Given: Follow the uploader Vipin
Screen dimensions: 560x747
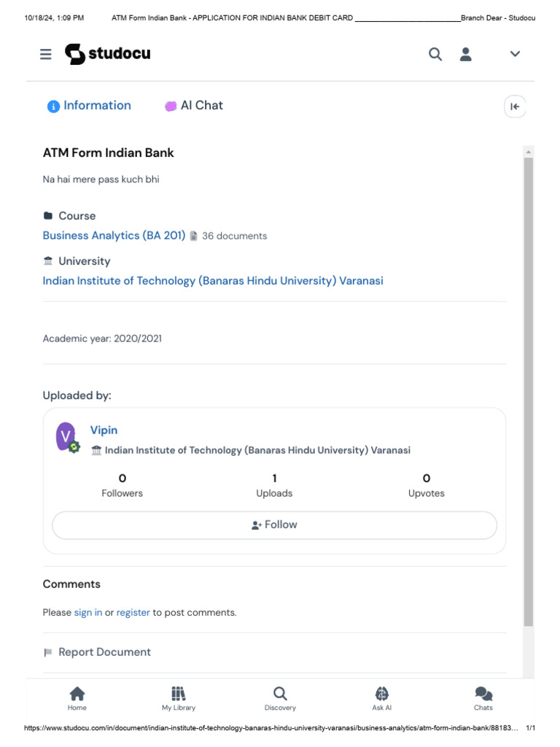Looking at the screenshot, I should [x=274, y=525].
